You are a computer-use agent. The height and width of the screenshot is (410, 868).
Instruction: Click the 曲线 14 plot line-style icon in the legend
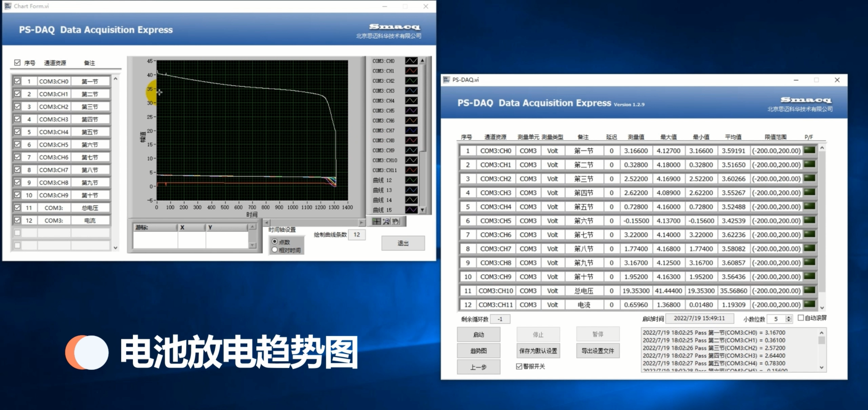411,200
